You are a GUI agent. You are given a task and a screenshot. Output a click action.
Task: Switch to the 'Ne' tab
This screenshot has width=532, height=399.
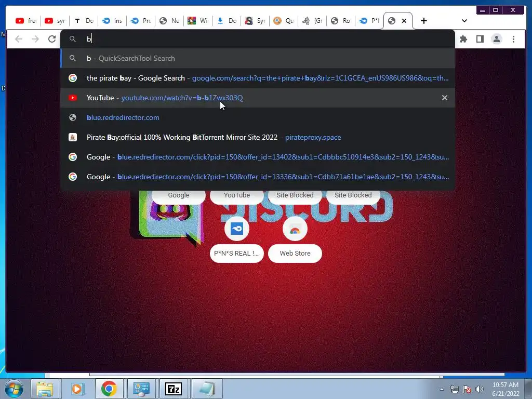[x=169, y=21]
